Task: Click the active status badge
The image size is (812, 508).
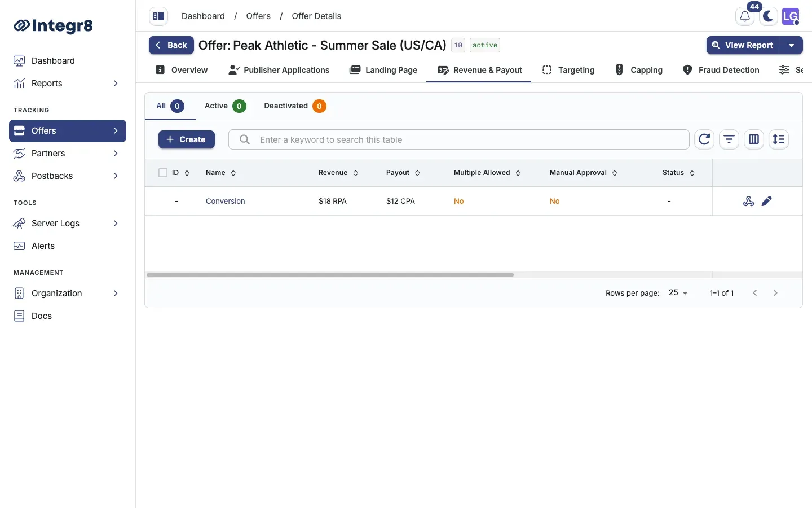Action: tap(485, 45)
